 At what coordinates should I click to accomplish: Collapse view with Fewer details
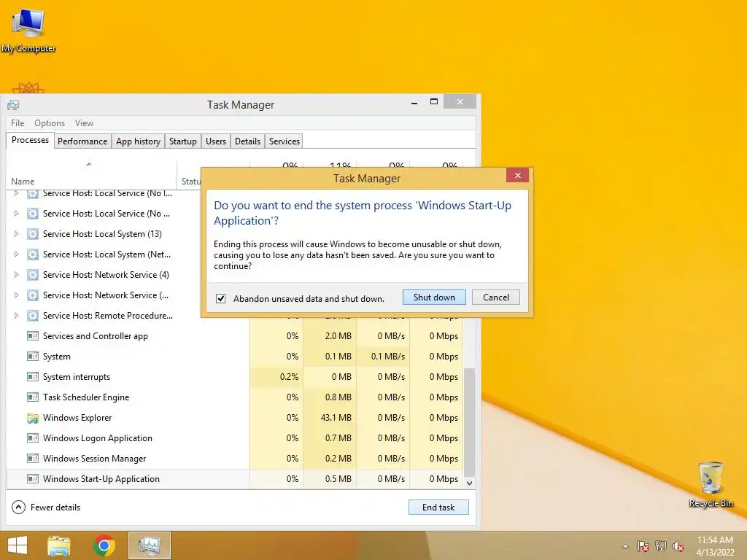[46, 507]
